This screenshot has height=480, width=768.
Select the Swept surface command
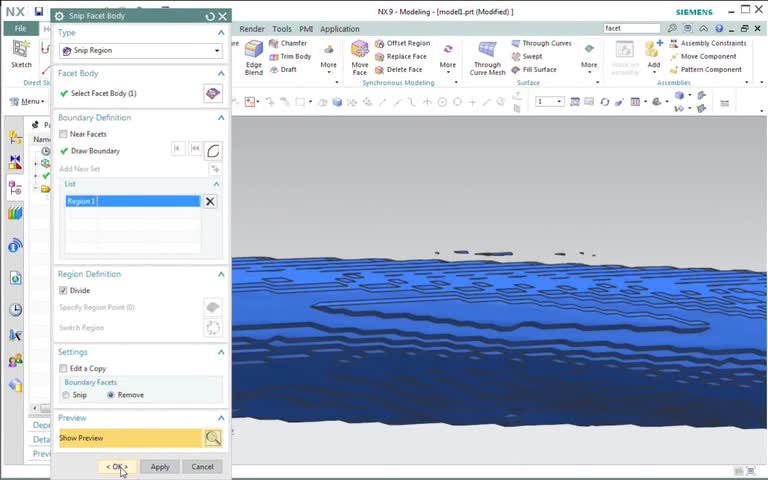[x=527, y=56]
